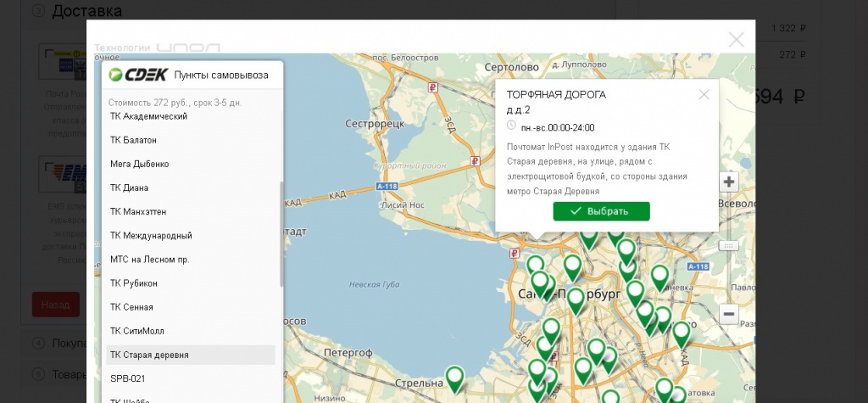Close the Торфяная дорога info popup
The image size is (868, 403).
(704, 94)
